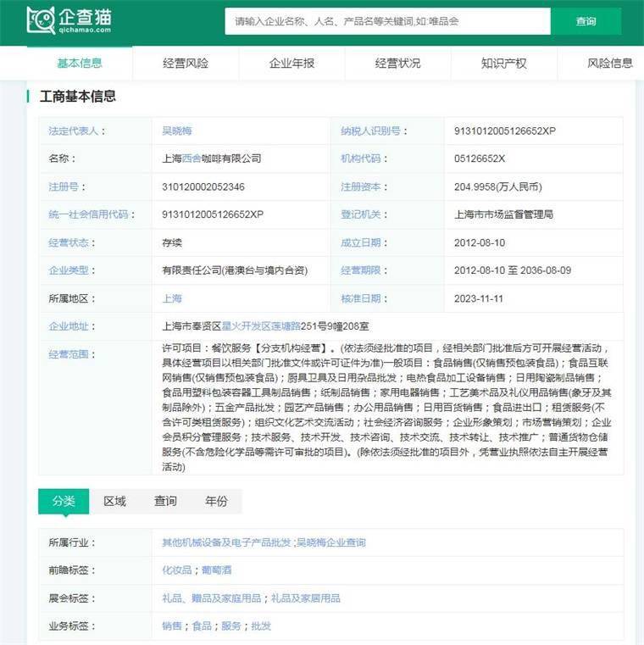Open the 基本信息 tab

coord(80,63)
